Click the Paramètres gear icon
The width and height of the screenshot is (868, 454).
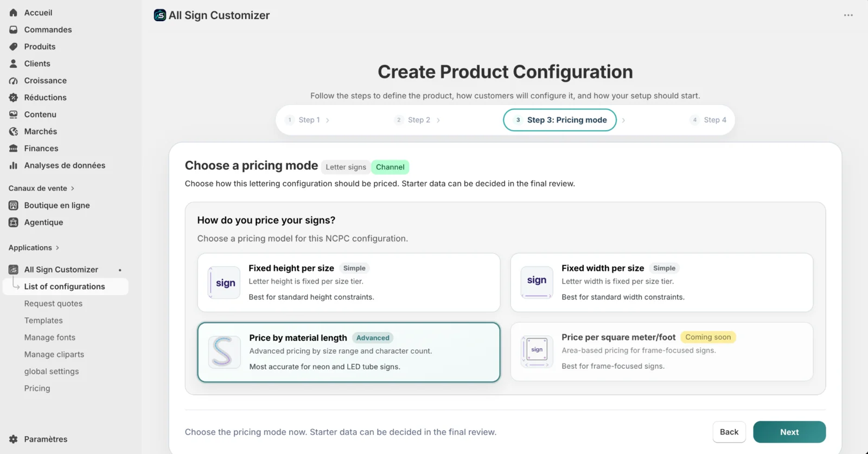pyautogui.click(x=14, y=439)
